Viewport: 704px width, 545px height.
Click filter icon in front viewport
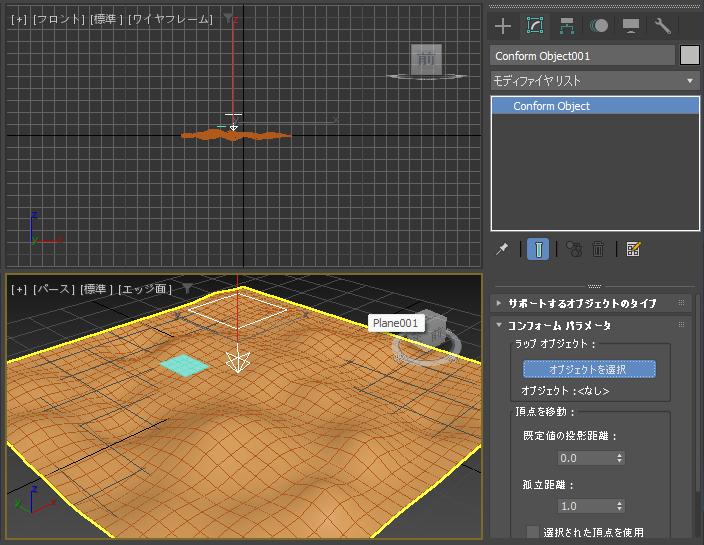coord(228,18)
